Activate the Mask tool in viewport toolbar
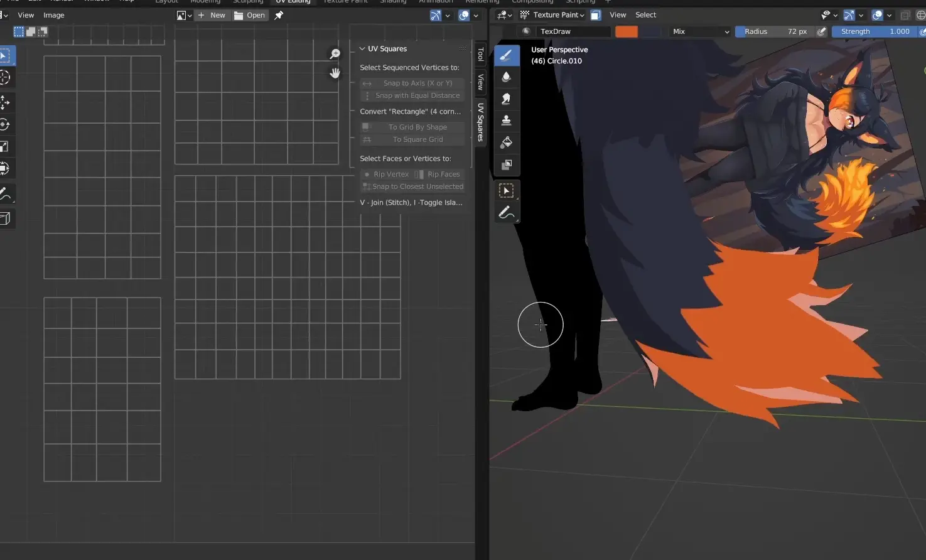 tap(506, 164)
